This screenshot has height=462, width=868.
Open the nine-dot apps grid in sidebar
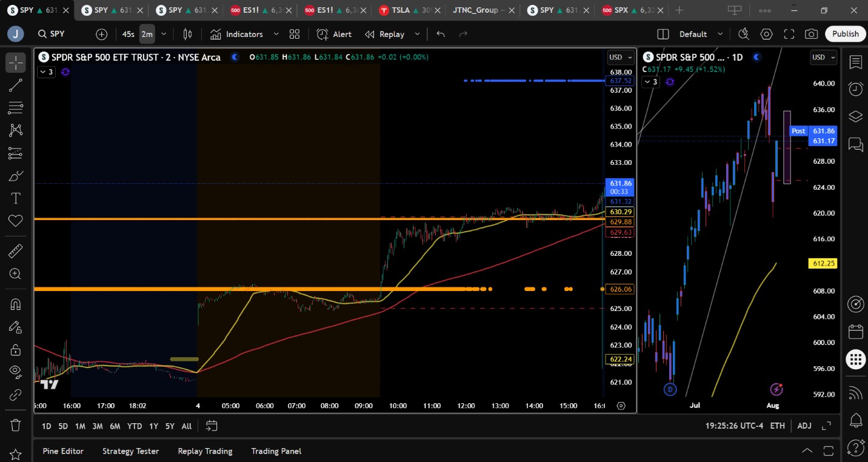855,359
